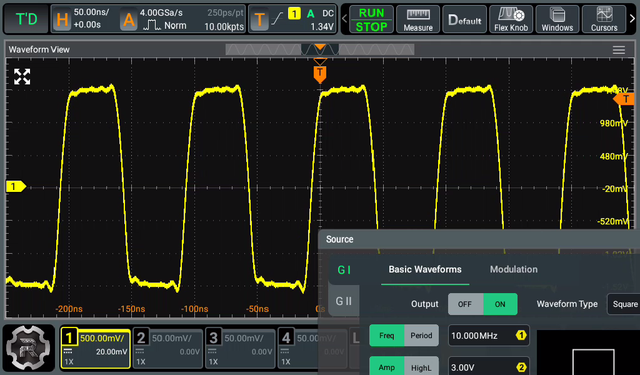Open Flex Knob settings

click(x=511, y=19)
